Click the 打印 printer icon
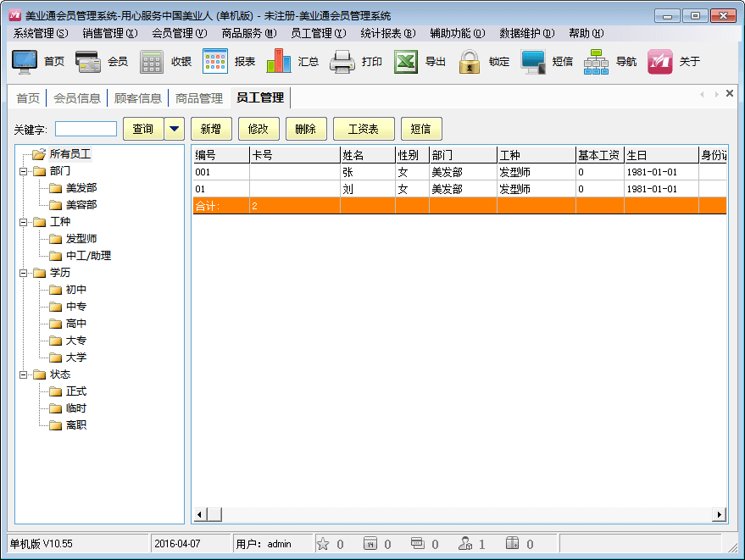 coord(342,62)
